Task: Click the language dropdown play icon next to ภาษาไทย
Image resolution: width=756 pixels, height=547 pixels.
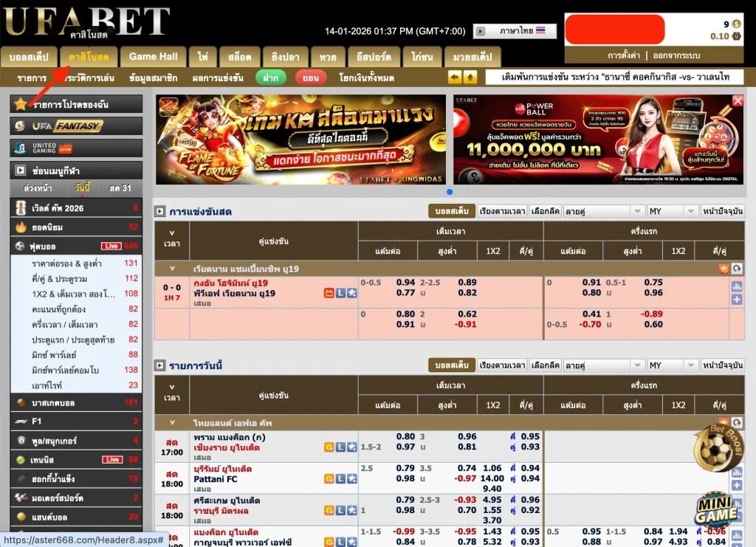Action: coord(480,31)
